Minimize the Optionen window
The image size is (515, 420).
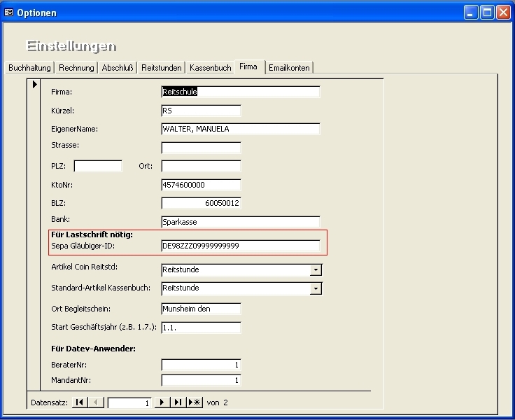pyautogui.click(x=471, y=13)
